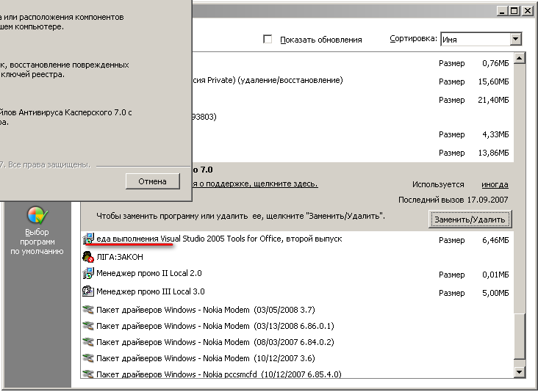
Task: Select Nokia Modem (10/12/2007 3.6) driver row
Action: [x=298, y=358]
